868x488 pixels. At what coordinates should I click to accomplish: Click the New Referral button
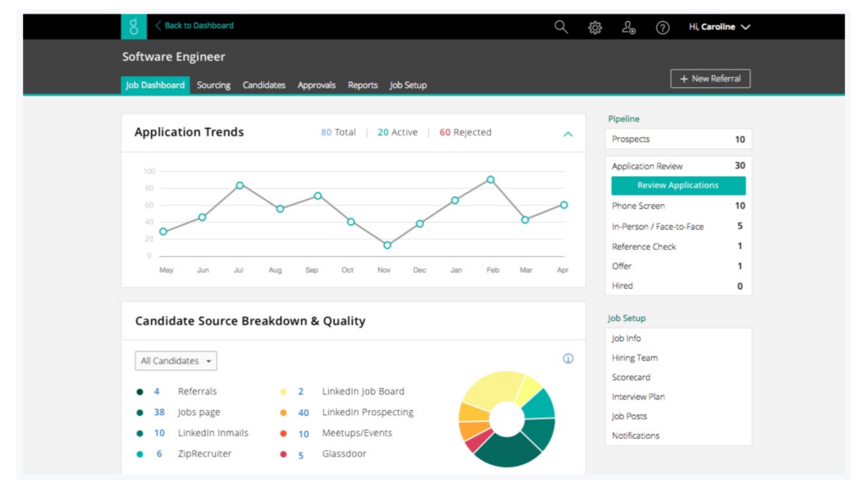coord(710,79)
